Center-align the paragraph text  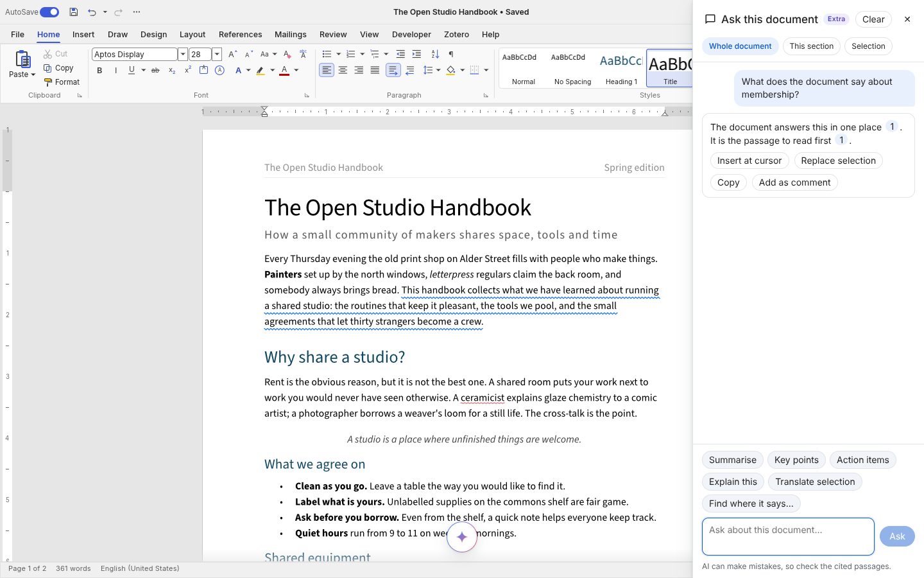tap(343, 70)
